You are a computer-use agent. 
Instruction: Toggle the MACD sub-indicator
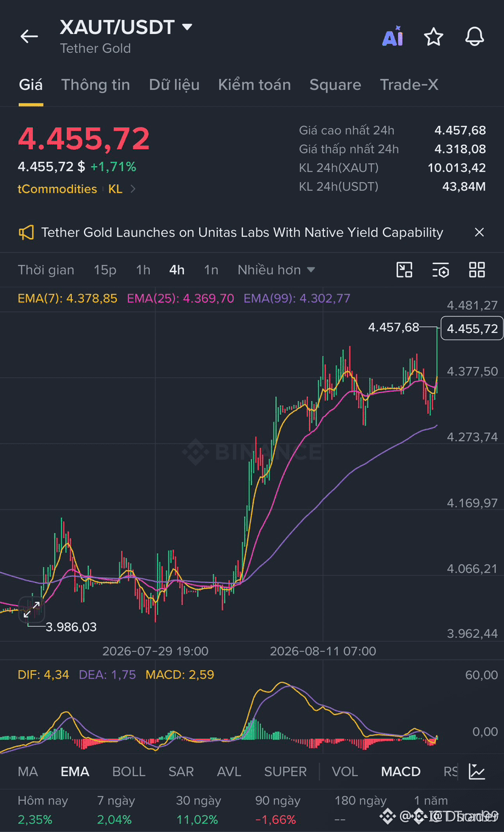tap(401, 772)
